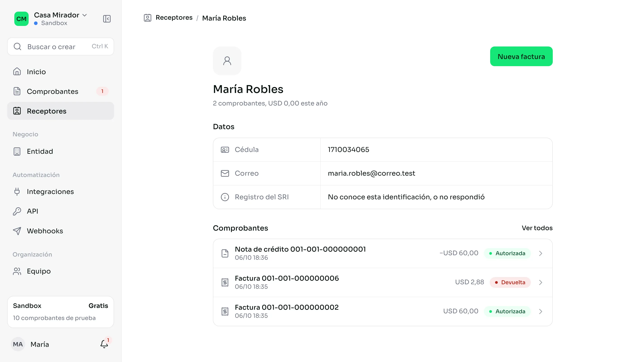Open Comprobantes in sidebar
The height and width of the screenshot is (362, 644).
61,91
